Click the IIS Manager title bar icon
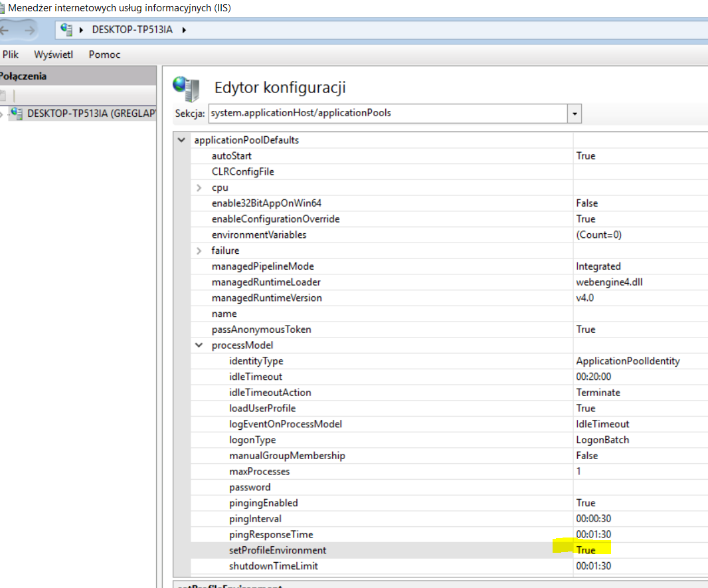This screenshot has height=588, width=708. coord(2,9)
